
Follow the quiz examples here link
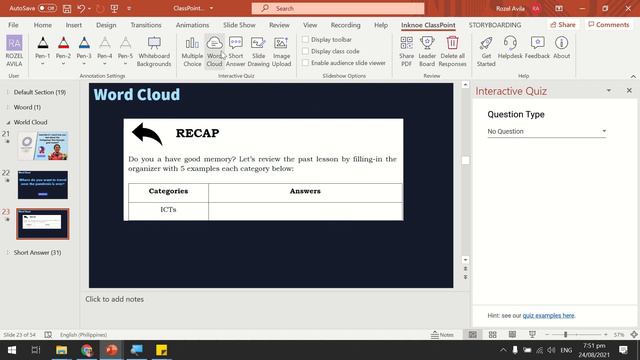548,316
